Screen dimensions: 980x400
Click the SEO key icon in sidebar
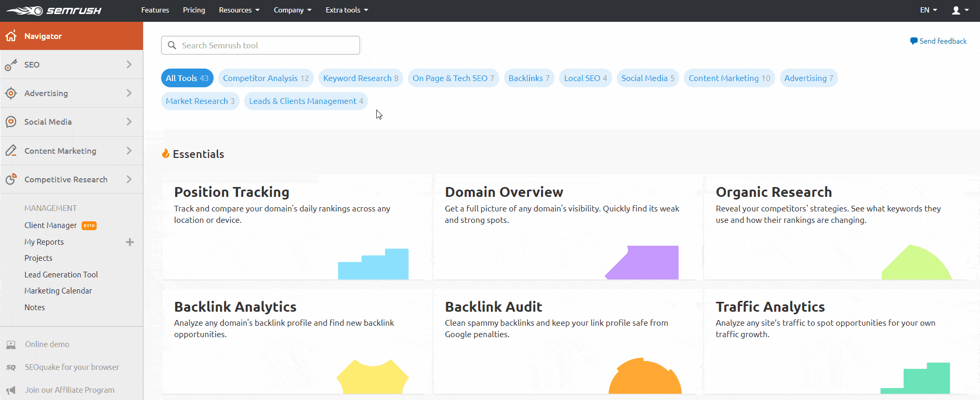click(x=11, y=65)
